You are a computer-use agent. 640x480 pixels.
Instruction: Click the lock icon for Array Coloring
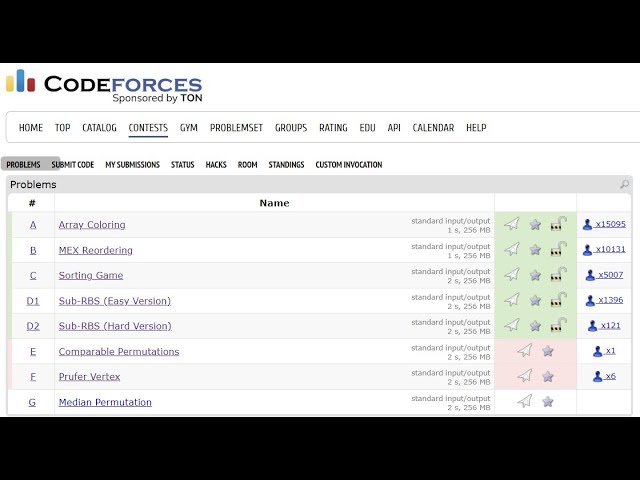[x=558, y=224]
